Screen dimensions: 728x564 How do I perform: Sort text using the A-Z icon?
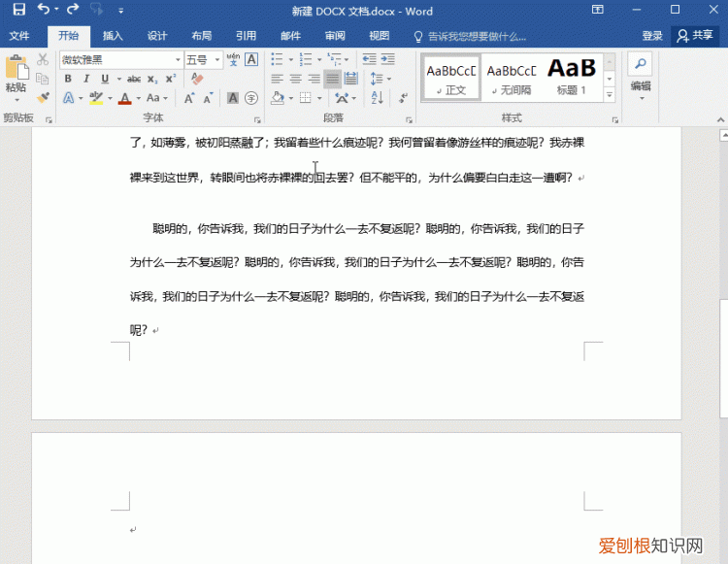point(377,98)
